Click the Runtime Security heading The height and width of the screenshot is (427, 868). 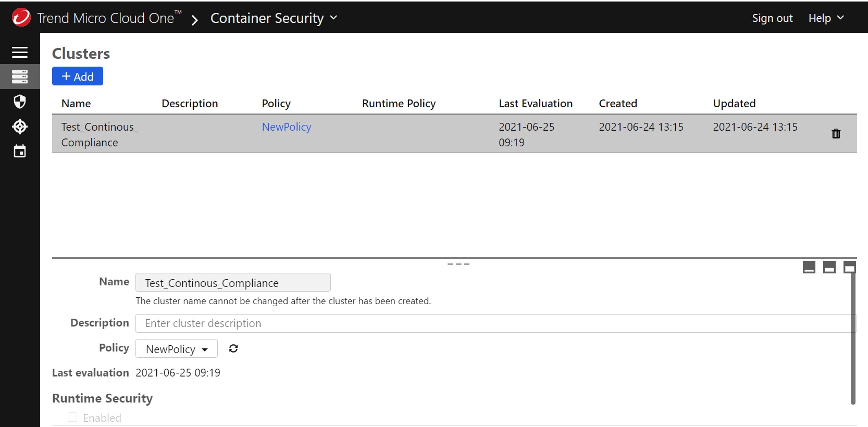(102, 398)
